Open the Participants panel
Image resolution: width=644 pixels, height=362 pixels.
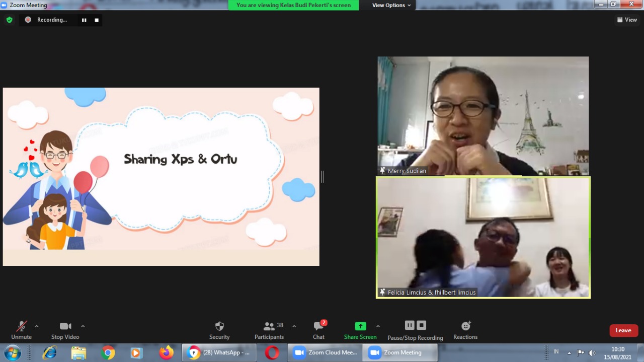[x=269, y=326]
